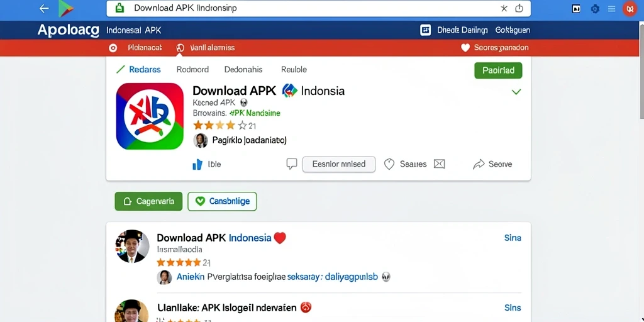The width and height of the screenshot is (644, 322).
Task: Go back using the left arrow icon
Action: [44, 9]
